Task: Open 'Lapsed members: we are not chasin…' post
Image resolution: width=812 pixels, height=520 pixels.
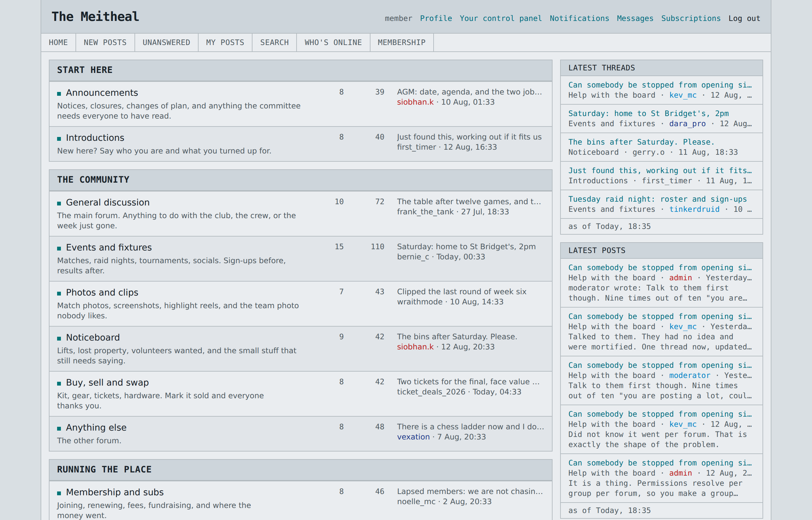Action: pyautogui.click(x=470, y=491)
